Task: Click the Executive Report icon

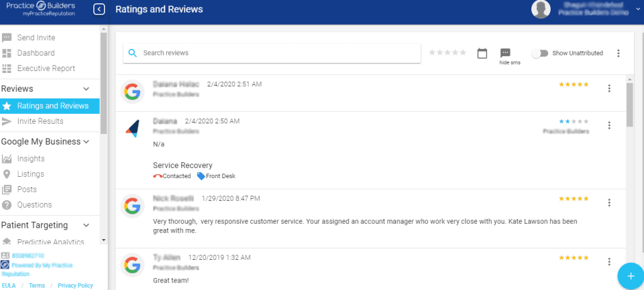Action: point(7,68)
